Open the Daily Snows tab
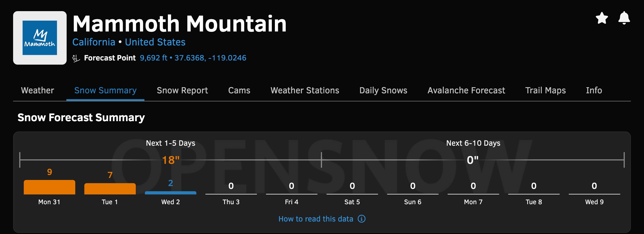The width and height of the screenshot is (644, 234). (383, 90)
